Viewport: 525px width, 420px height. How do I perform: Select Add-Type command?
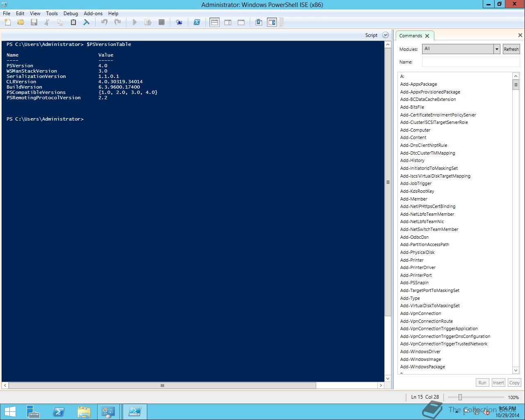410,298
